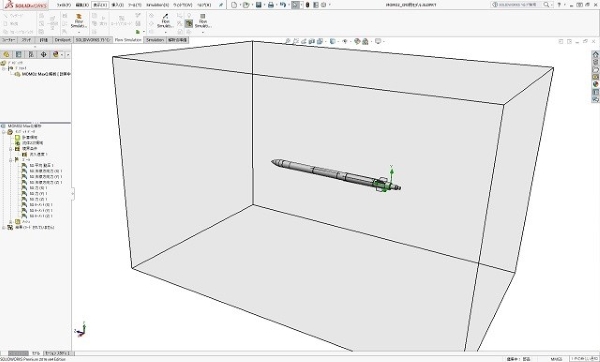Open the DimXpertManager crosshair panel icon
Image resolution: width=600 pixels, height=362 pixels.
pyautogui.click(x=43, y=54)
